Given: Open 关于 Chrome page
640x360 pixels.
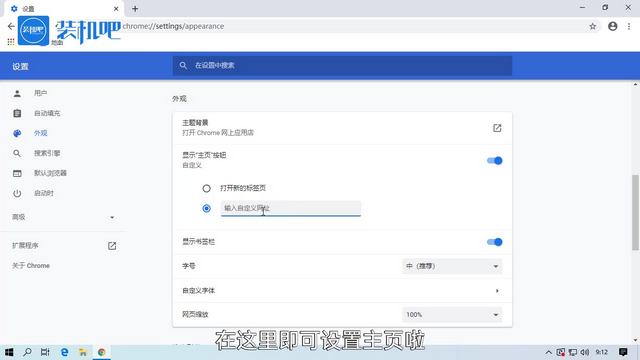Looking at the screenshot, I should click(31, 266).
